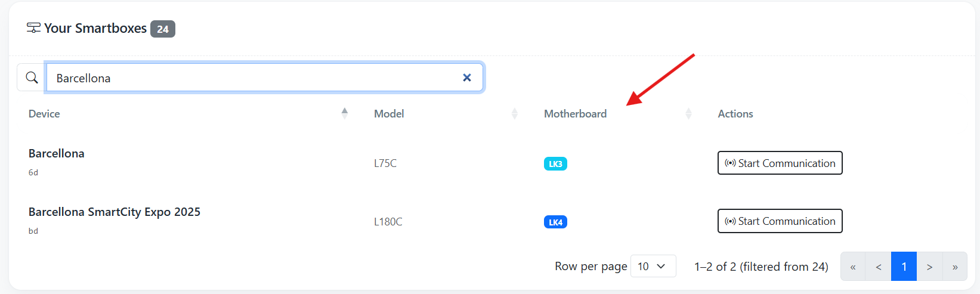This screenshot has width=980, height=294.
Task: Go to previous page of results
Action: [878, 267]
